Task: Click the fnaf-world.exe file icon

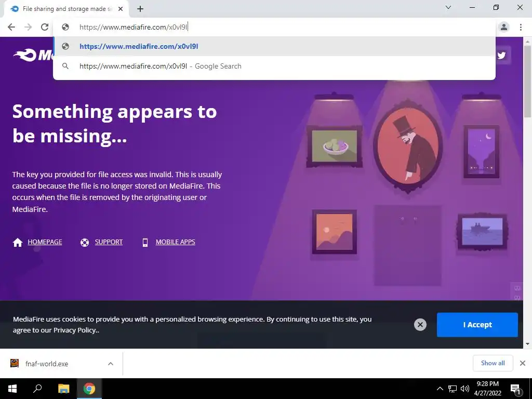Action: (x=15, y=363)
